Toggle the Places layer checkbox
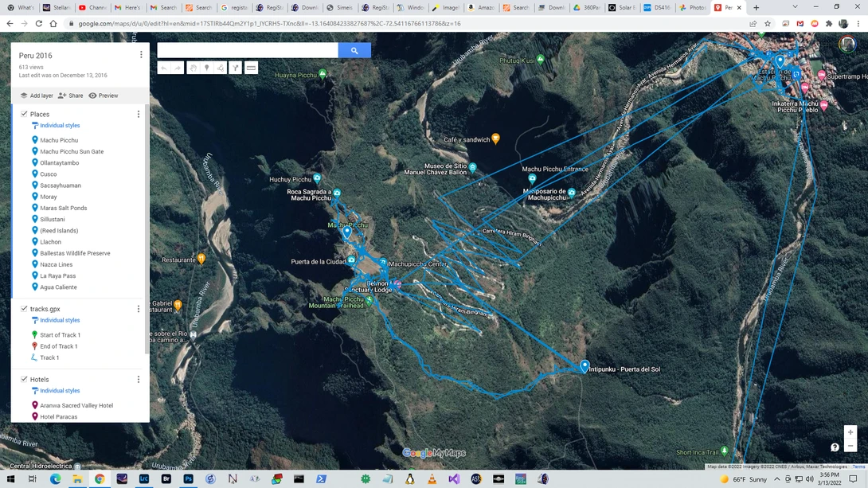The image size is (868, 488). pos(24,114)
